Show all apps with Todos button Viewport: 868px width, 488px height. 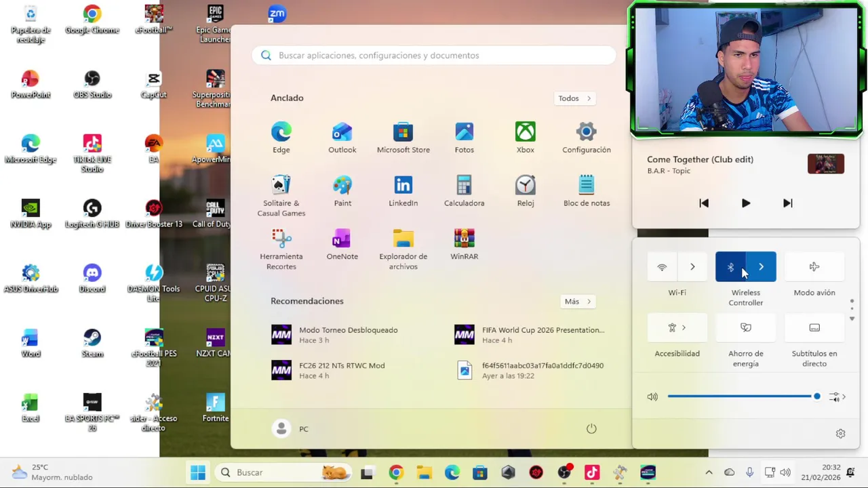coord(574,98)
